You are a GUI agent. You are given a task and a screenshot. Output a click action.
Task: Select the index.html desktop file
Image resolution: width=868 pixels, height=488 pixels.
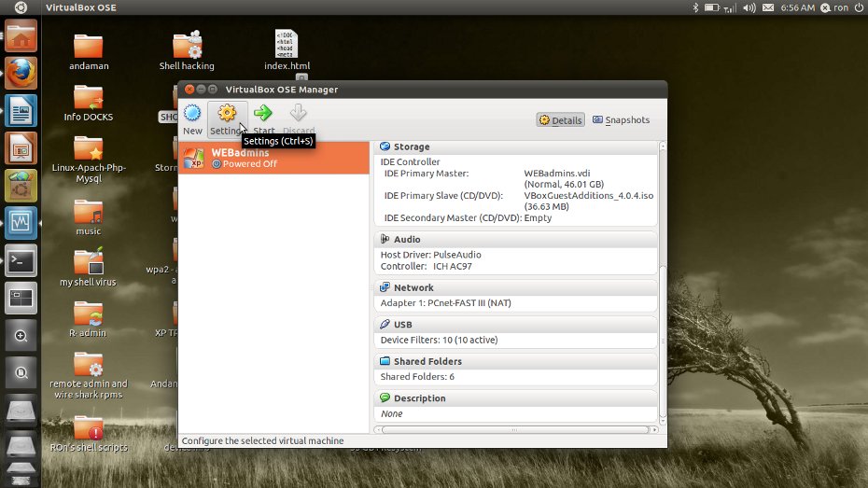point(287,50)
